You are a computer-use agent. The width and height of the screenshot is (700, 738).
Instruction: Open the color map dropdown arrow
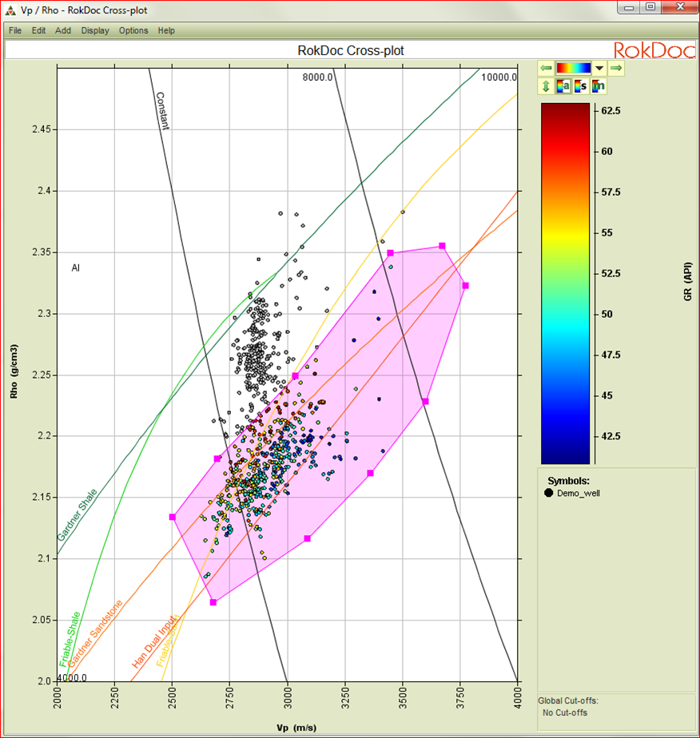pyautogui.click(x=599, y=69)
